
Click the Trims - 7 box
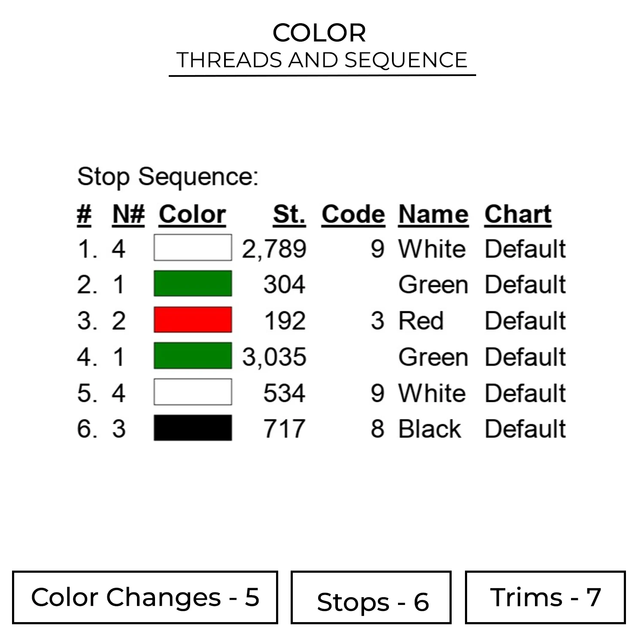coord(545,597)
